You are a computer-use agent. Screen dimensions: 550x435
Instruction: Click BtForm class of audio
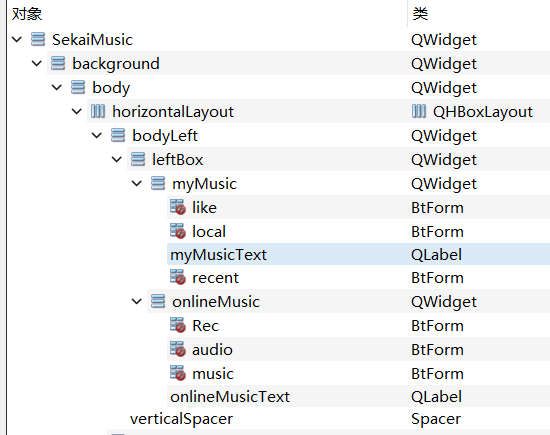coord(437,350)
